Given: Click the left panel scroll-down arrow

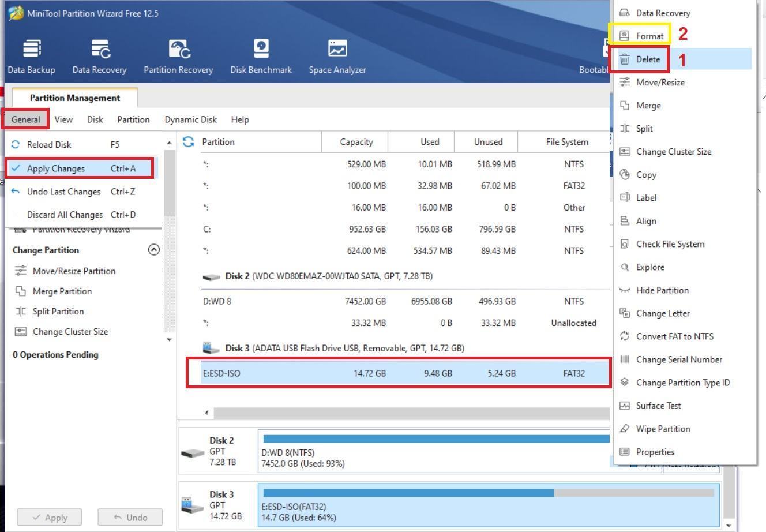Looking at the screenshot, I should [169, 339].
